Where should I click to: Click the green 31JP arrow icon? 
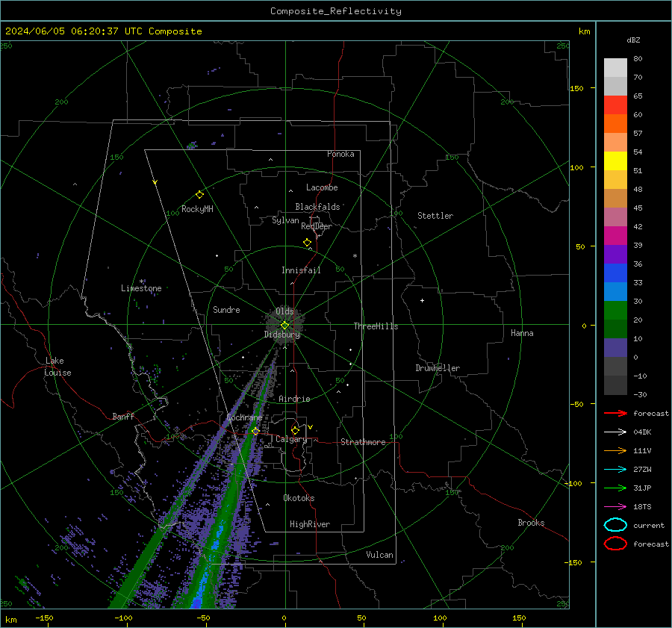(615, 488)
